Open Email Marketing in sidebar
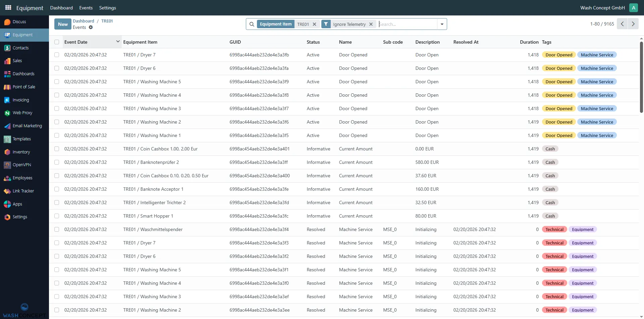The height and width of the screenshot is (319, 644). (x=27, y=126)
